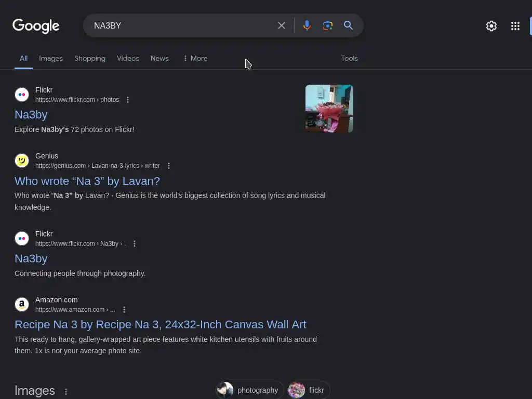This screenshot has height=399, width=532.
Task: Open options menu next to flickr.com › photos
Action: [128, 100]
